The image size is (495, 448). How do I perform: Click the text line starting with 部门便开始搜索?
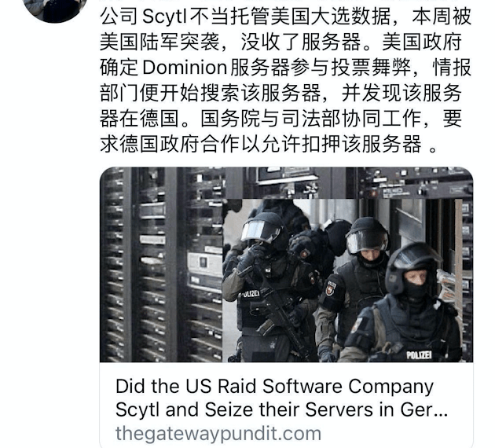280,93
